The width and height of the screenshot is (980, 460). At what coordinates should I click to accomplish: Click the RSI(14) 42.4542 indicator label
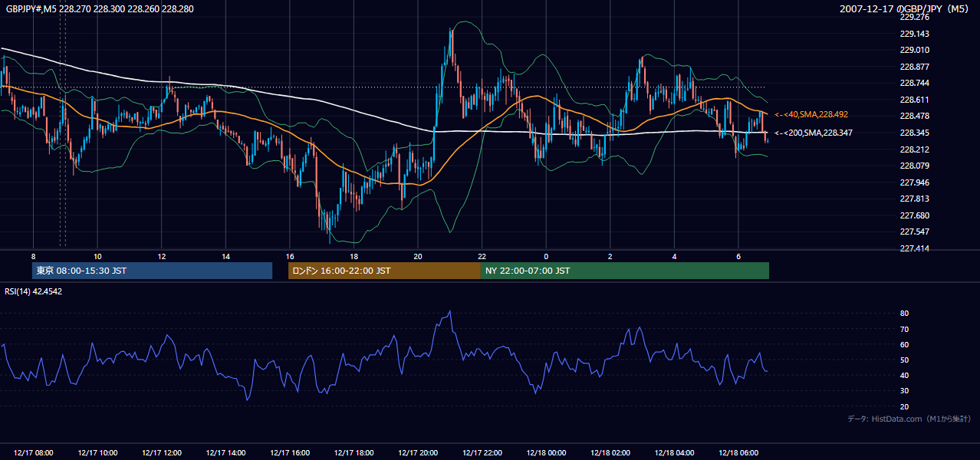click(34, 291)
